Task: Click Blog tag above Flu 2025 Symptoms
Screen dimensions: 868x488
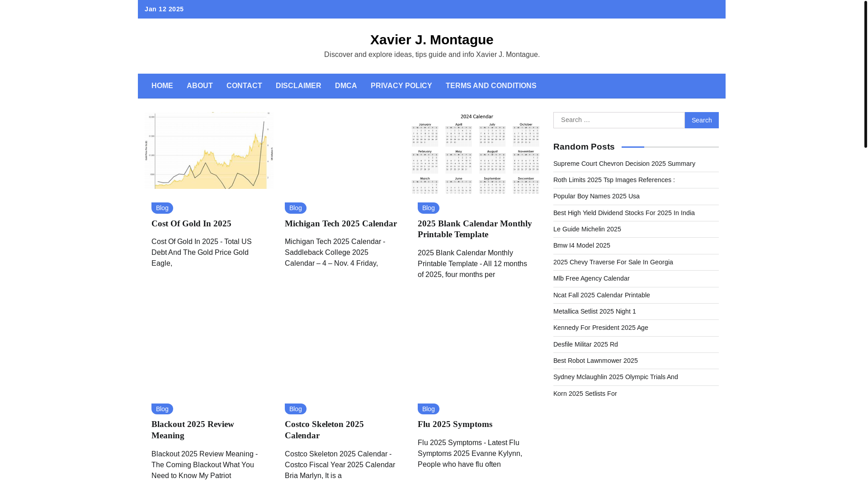Action: tap(429, 409)
